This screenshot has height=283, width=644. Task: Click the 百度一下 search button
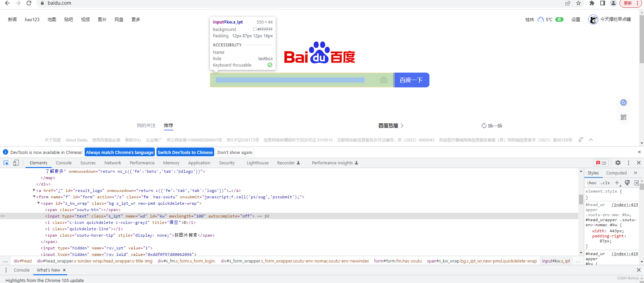[411, 80]
